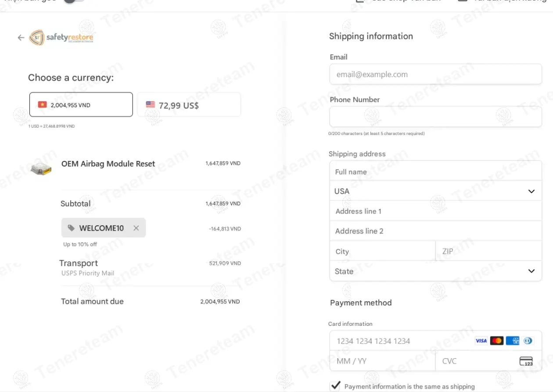Click the Full name field

(435, 172)
